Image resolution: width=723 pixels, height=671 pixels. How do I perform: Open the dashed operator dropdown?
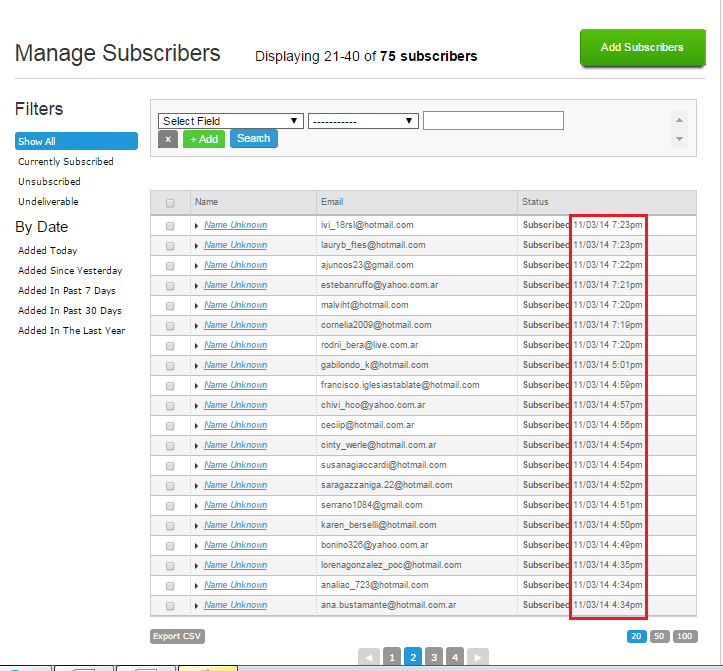point(363,121)
